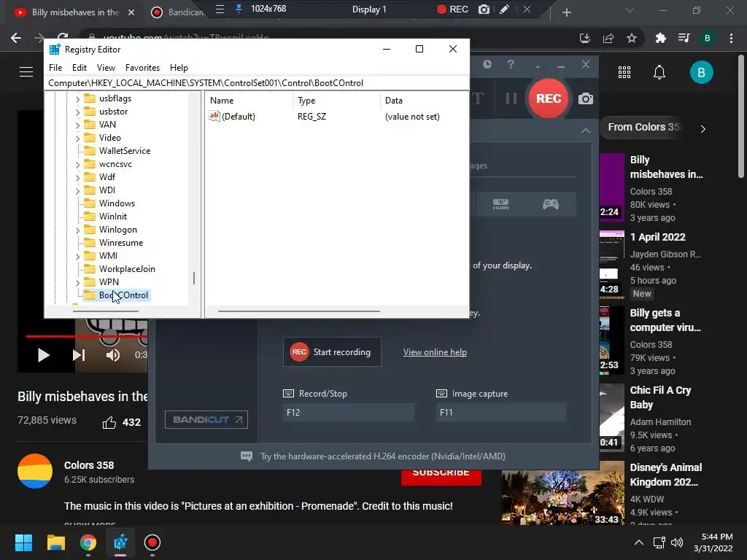This screenshot has height=560, width=747.
Task: Click the pin icon in capture toolbar
Action: pyautogui.click(x=239, y=9)
